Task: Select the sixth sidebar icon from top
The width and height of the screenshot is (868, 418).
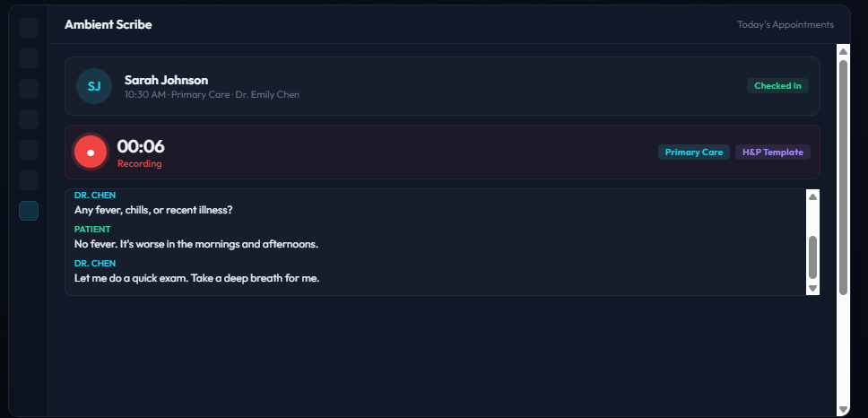Action: [29, 180]
